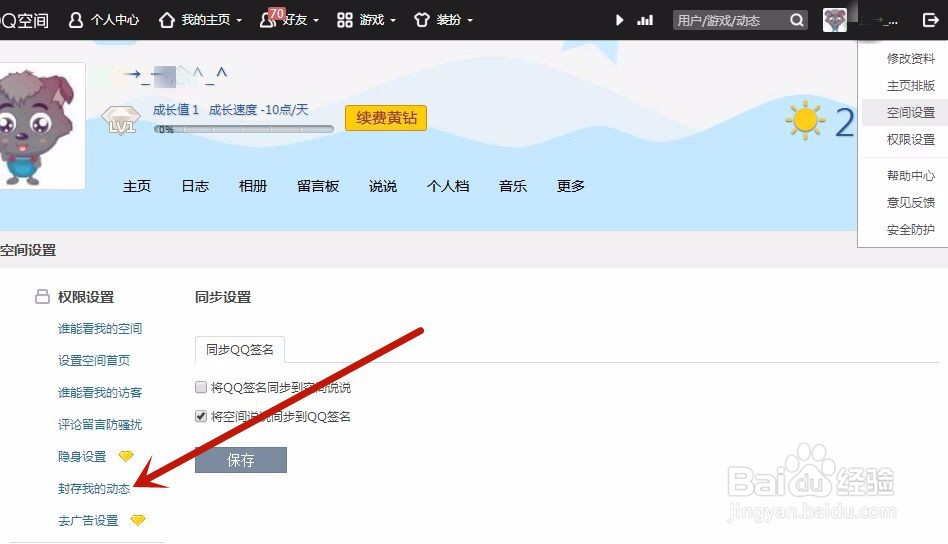The image size is (948, 544).
Task: Expand the 游戏 dropdown arrow
Action: [x=393, y=21]
